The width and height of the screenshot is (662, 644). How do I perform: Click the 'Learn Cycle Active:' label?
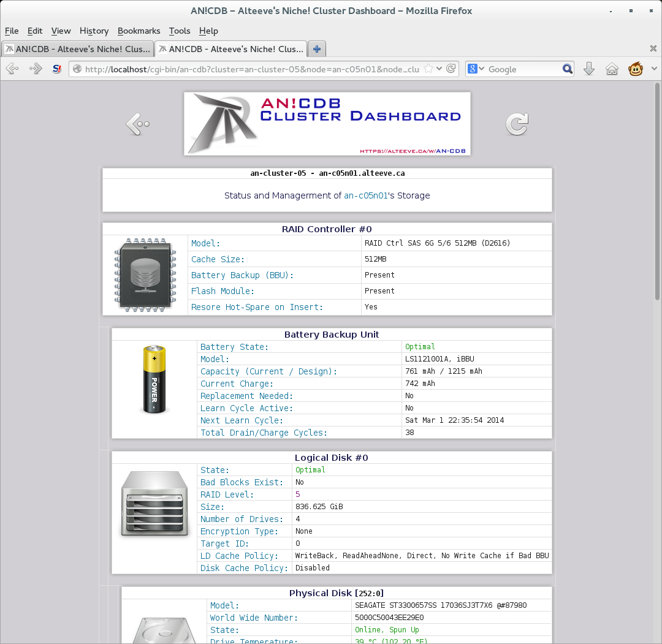tap(246, 408)
